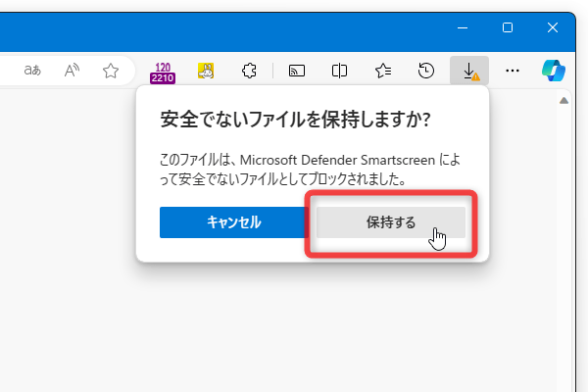Close the Edge window

point(553,27)
